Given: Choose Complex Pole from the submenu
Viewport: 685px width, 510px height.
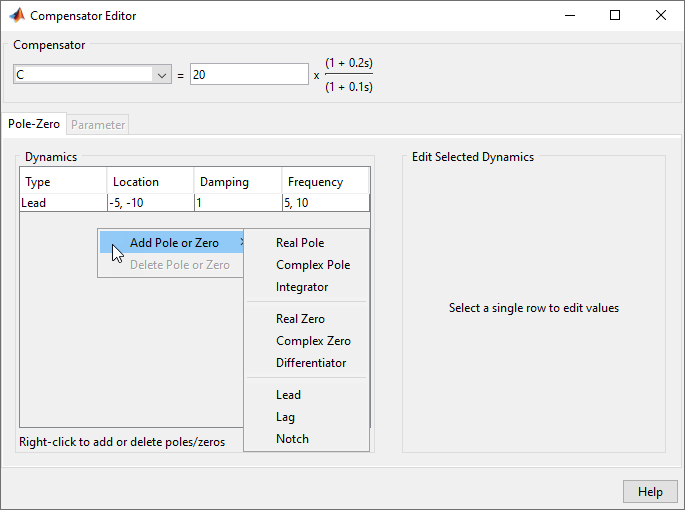Looking at the screenshot, I should tap(313, 265).
